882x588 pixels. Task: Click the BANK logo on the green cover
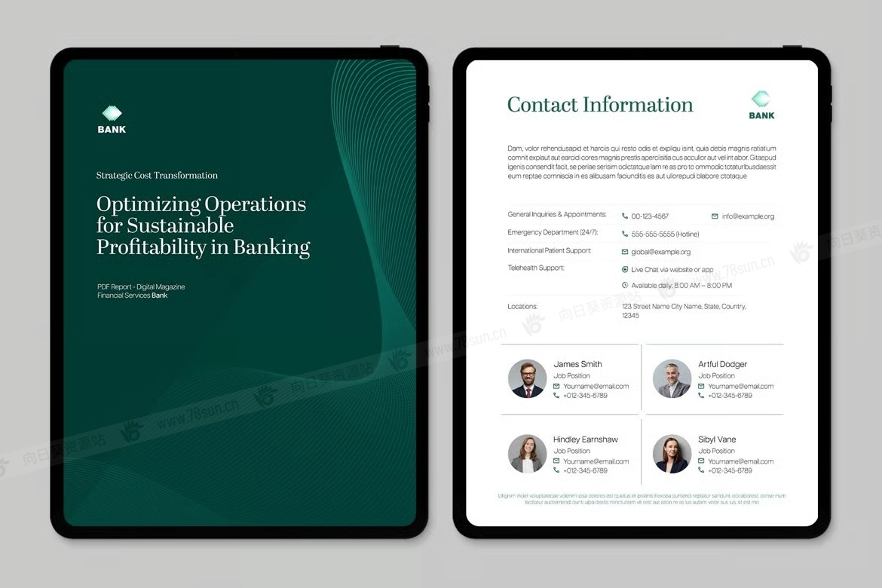pos(112,119)
